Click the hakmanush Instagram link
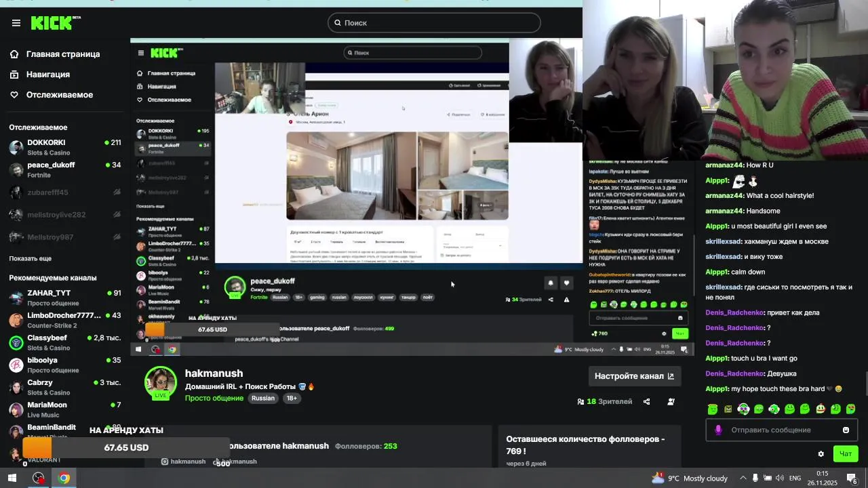This screenshot has width=868, height=488. pos(183,462)
